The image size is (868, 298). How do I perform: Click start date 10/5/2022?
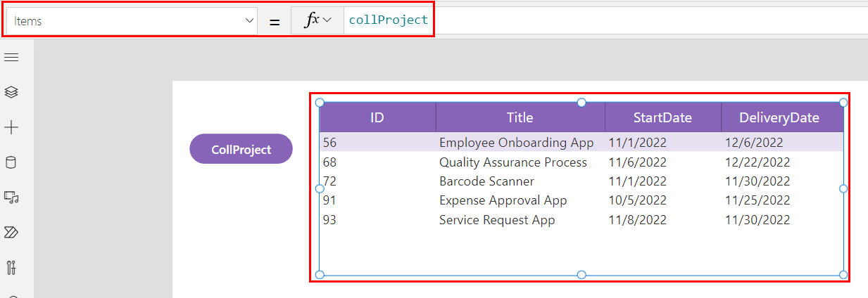click(x=638, y=200)
